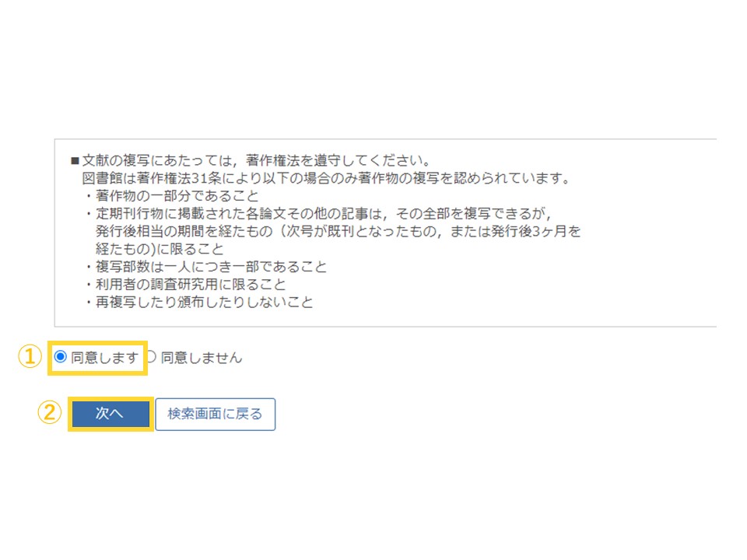This screenshot has width=747, height=560.
Task: Click the phrase または発行後3ヶ月を
Action: [515, 231]
